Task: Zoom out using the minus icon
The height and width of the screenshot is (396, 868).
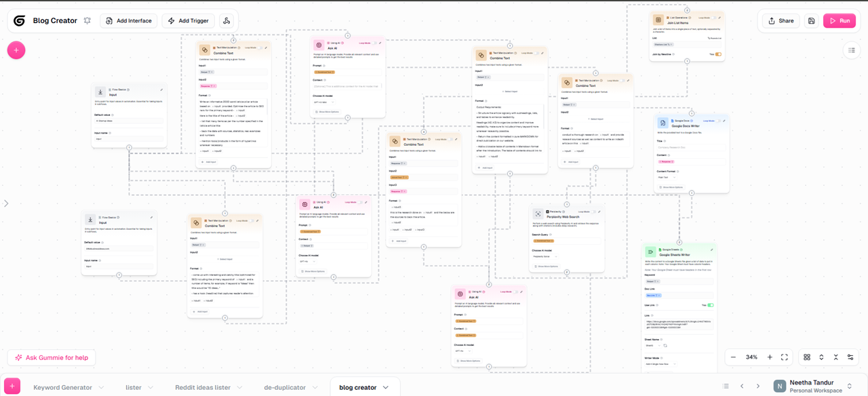Action: [733, 357]
